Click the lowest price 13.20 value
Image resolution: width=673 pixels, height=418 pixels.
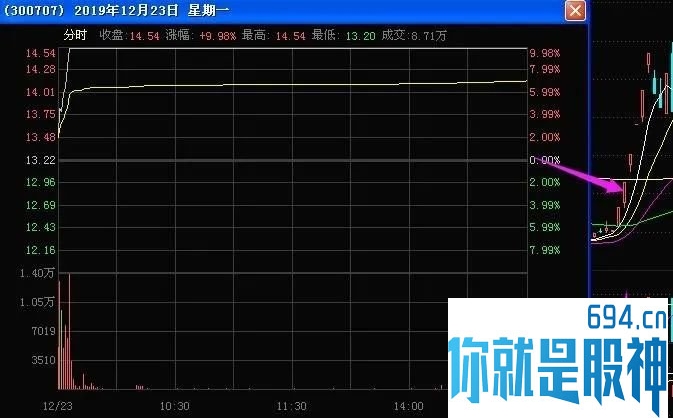tap(361, 36)
